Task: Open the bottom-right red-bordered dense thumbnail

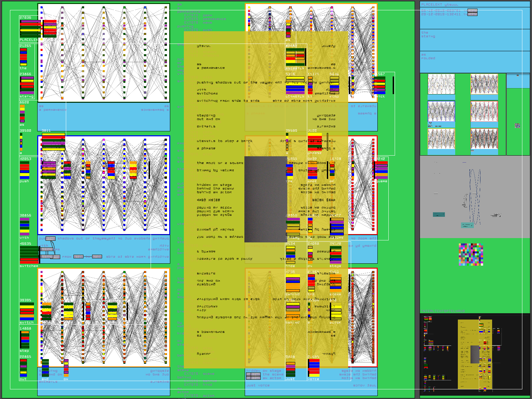Action: point(484,139)
